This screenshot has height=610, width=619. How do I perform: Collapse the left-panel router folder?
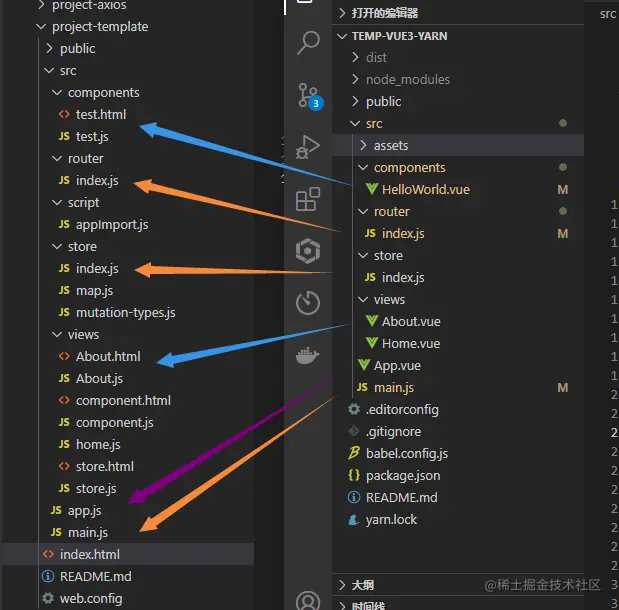pyautogui.click(x=57, y=158)
